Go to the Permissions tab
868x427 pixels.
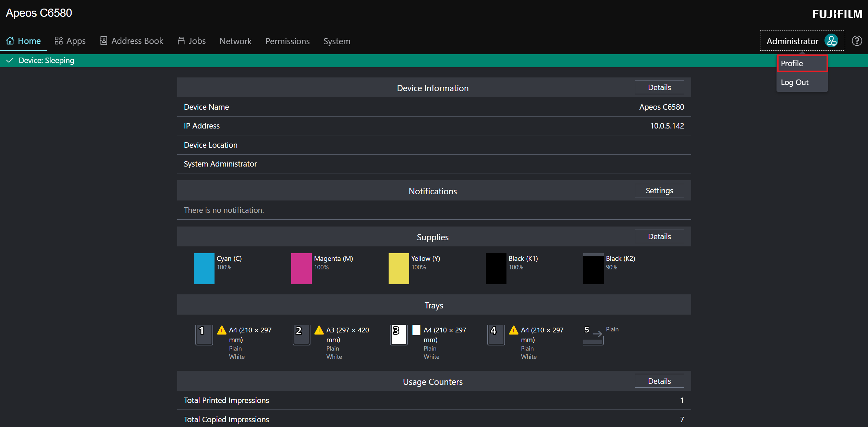[x=287, y=41]
